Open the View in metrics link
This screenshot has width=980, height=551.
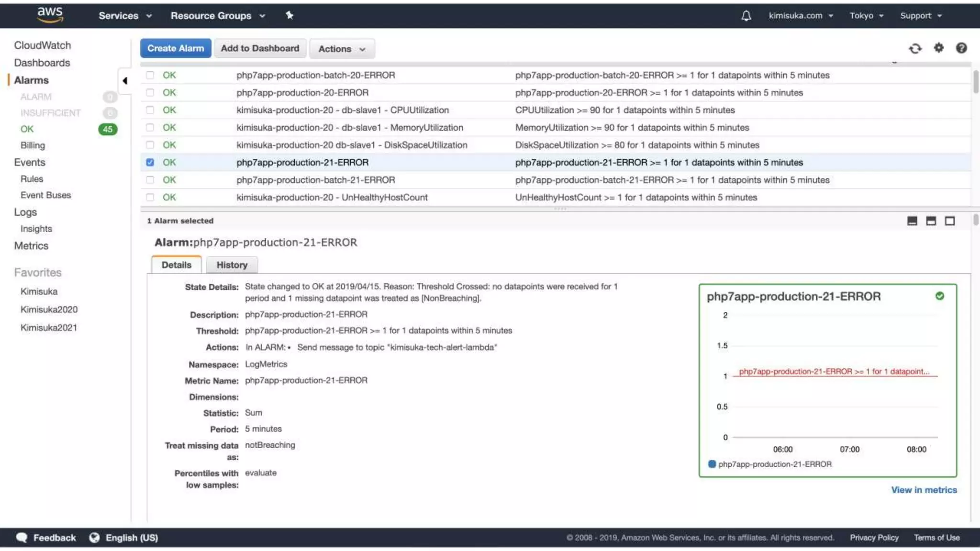[924, 490]
